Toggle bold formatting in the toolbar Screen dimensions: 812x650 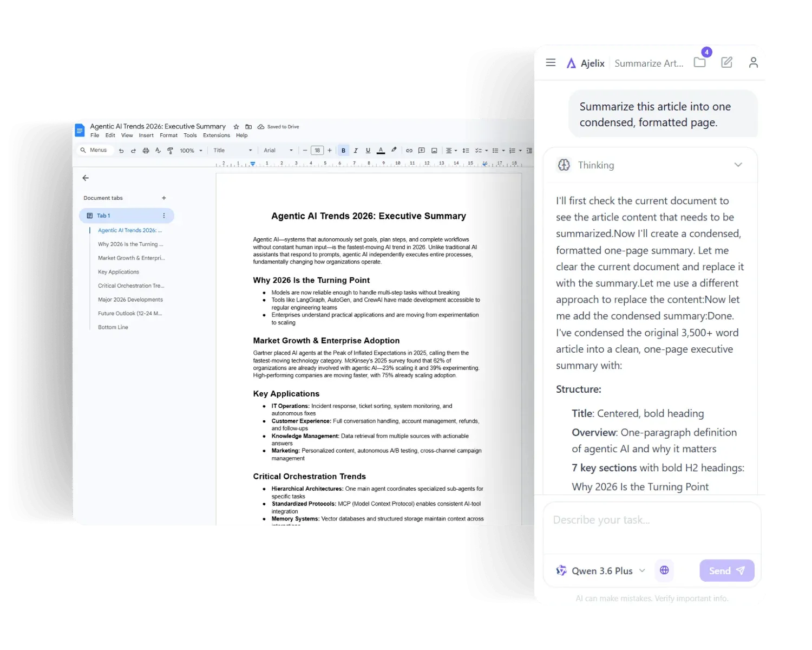[x=343, y=150]
